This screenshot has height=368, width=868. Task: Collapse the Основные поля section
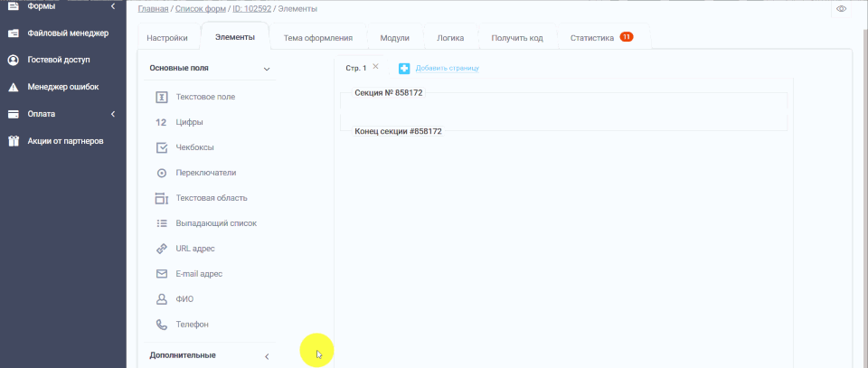click(x=267, y=69)
